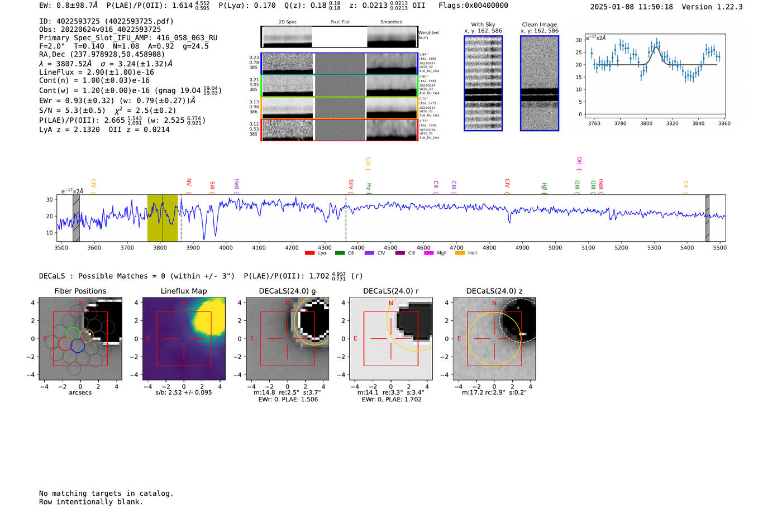
Task: Click the yellow aperture circle in DECaLS z image
Action: click(x=494, y=338)
